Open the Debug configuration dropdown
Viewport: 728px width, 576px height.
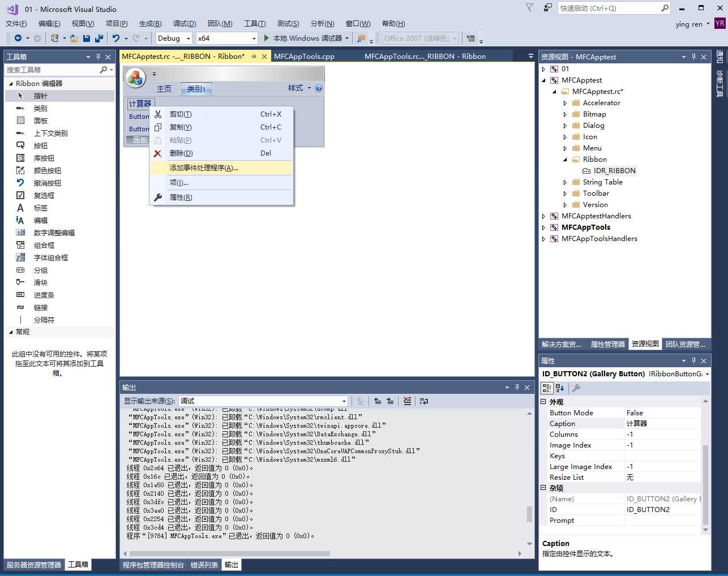[x=174, y=38]
